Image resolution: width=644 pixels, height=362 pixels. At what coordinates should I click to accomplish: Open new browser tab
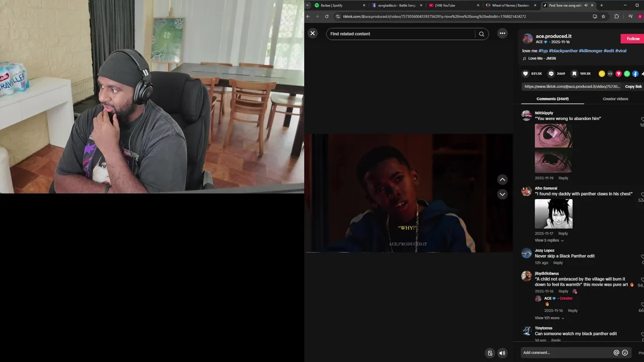[601, 5]
